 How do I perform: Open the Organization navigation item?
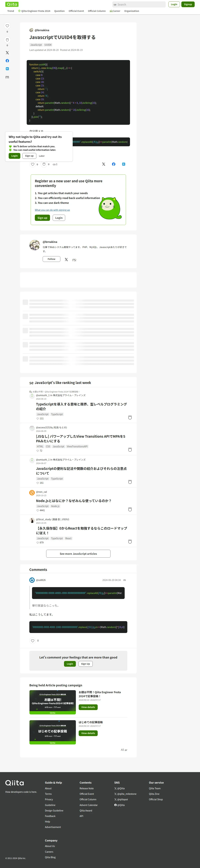coord(132,11)
